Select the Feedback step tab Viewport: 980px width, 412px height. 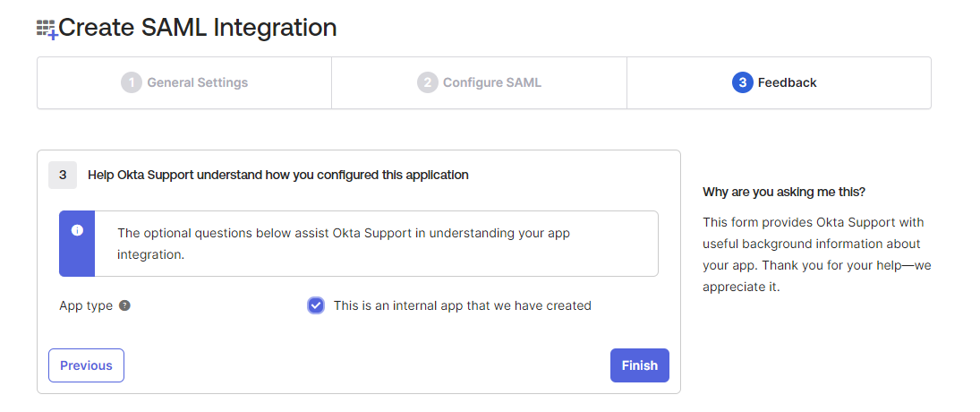[x=787, y=82]
